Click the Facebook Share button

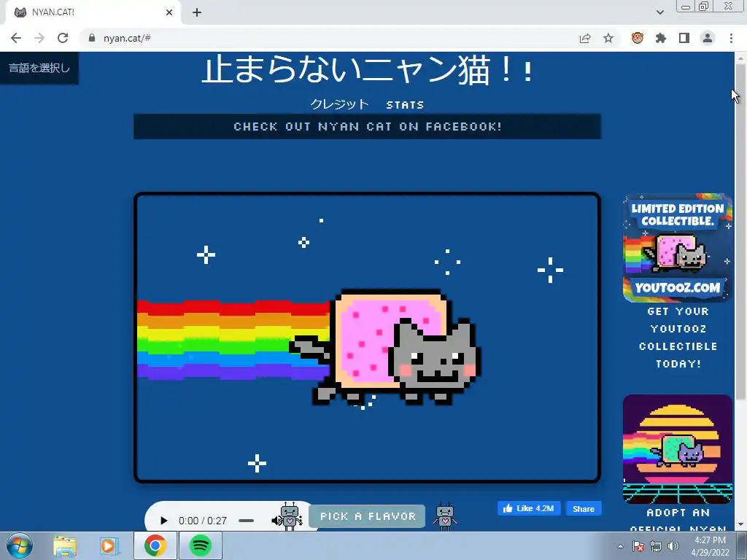click(584, 508)
